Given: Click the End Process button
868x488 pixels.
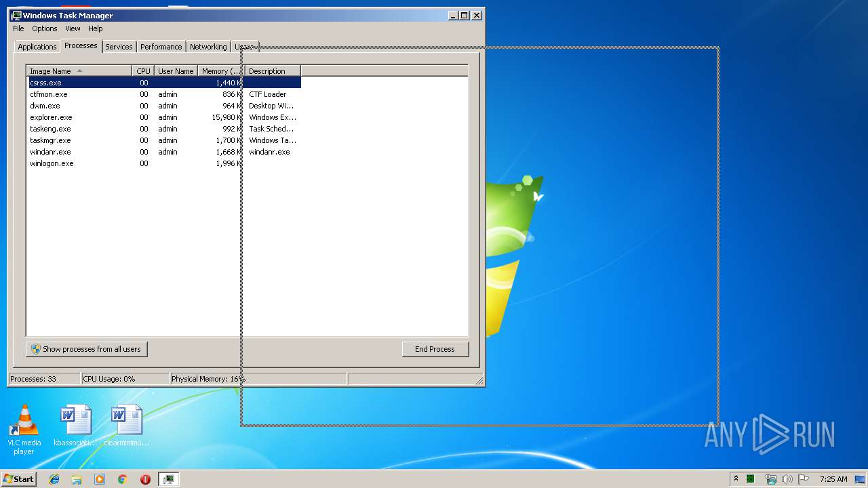Looking at the screenshot, I should click(x=435, y=349).
